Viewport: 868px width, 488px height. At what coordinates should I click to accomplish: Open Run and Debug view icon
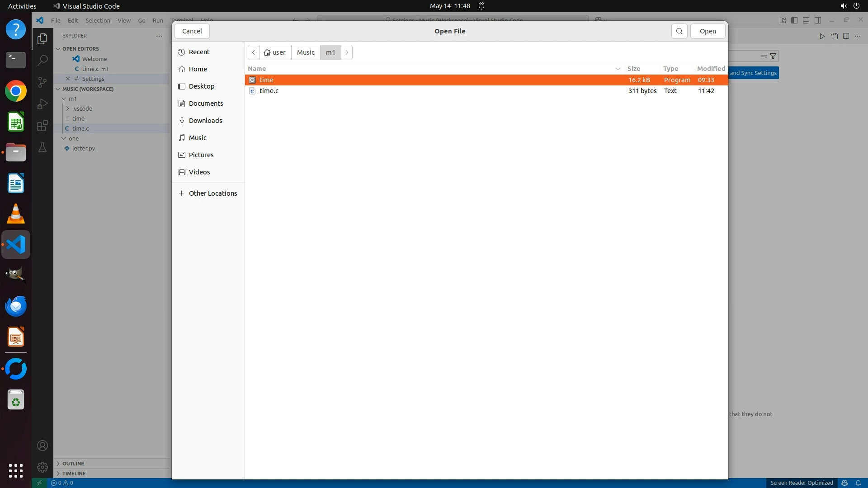point(42,104)
